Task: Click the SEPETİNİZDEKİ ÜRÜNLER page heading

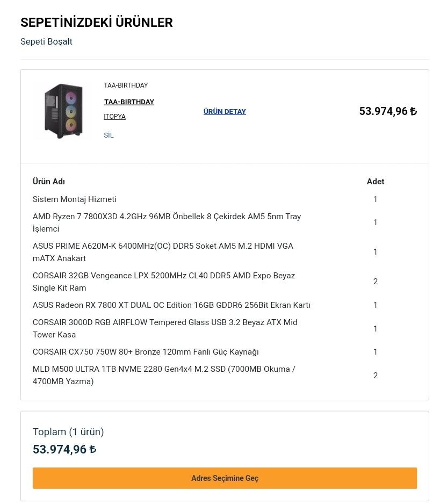Action: [97, 23]
